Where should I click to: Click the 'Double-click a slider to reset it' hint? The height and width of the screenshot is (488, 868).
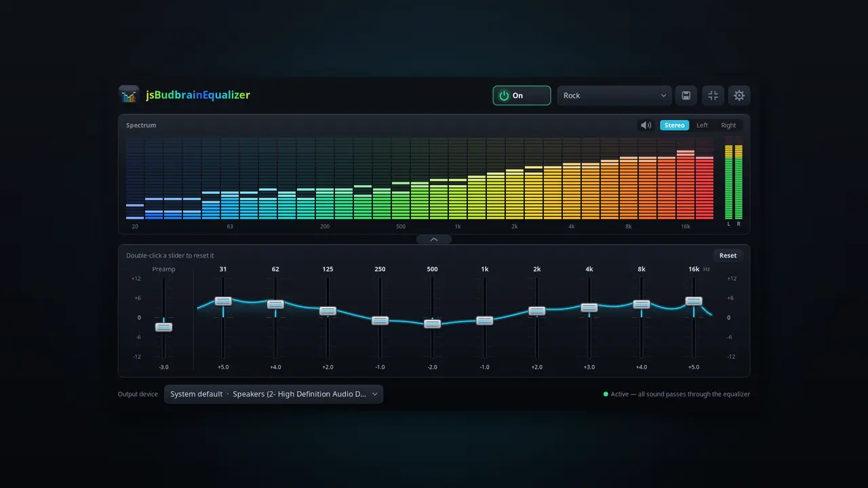tap(170, 256)
